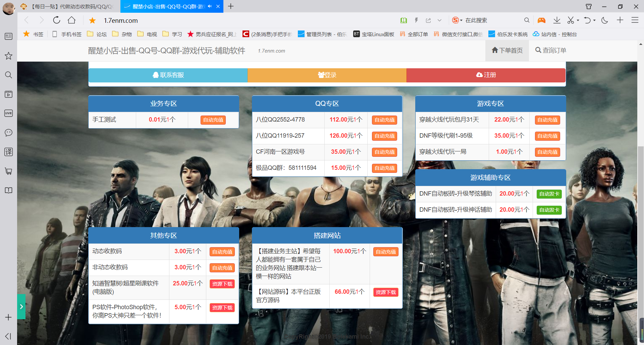Reload the page with the refresh icon
This screenshot has width=644, height=345.
[57, 20]
